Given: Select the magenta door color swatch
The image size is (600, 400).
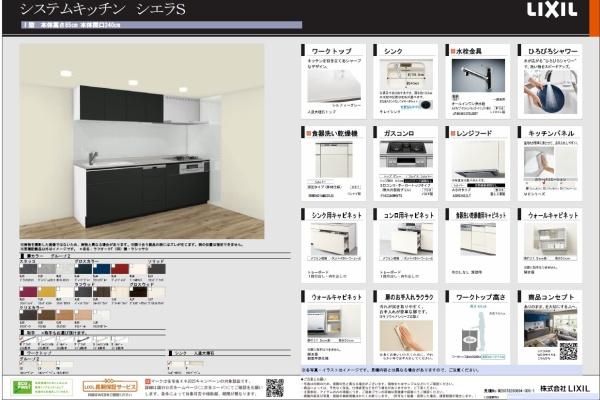Looking at the screenshot, I should (x=28, y=292).
